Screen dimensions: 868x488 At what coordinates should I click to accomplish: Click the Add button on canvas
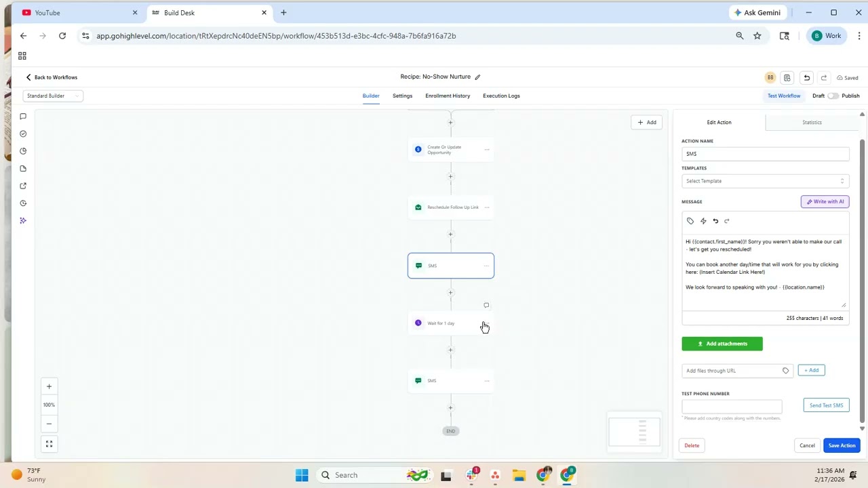(646, 123)
